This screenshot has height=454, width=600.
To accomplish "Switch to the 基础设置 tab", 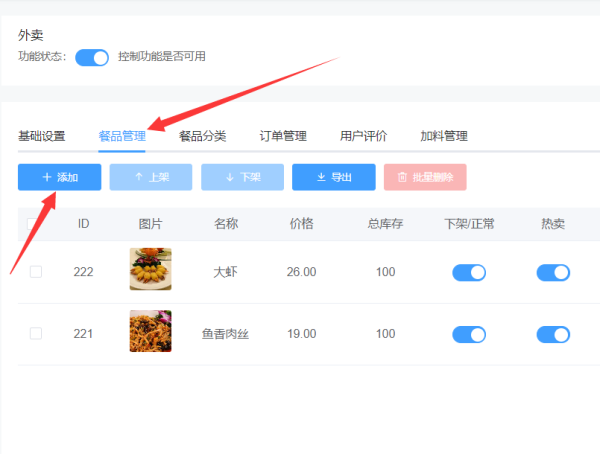I will pyautogui.click(x=42, y=136).
